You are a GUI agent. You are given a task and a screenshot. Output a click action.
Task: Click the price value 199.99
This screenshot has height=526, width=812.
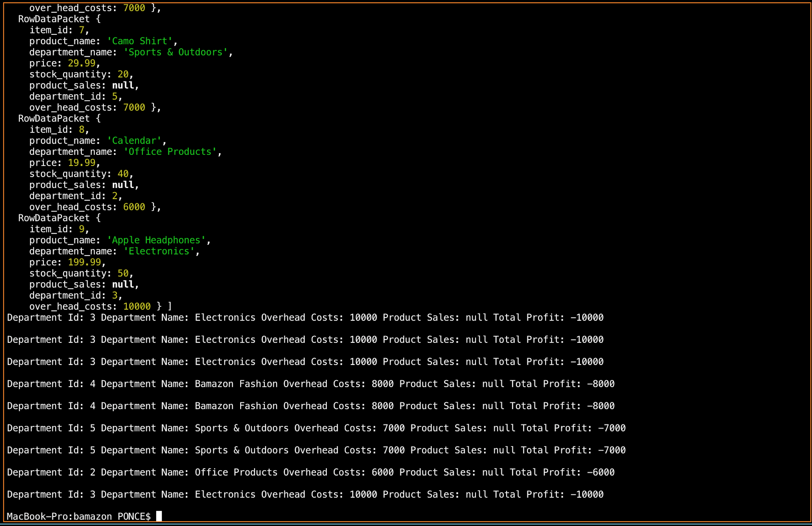point(84,262)
